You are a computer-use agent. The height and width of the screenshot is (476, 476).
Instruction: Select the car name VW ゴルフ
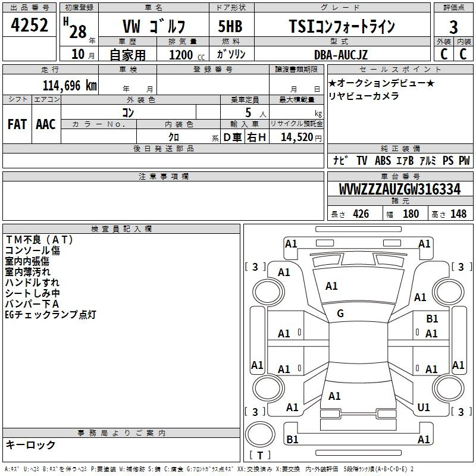(x=154, y=27)
